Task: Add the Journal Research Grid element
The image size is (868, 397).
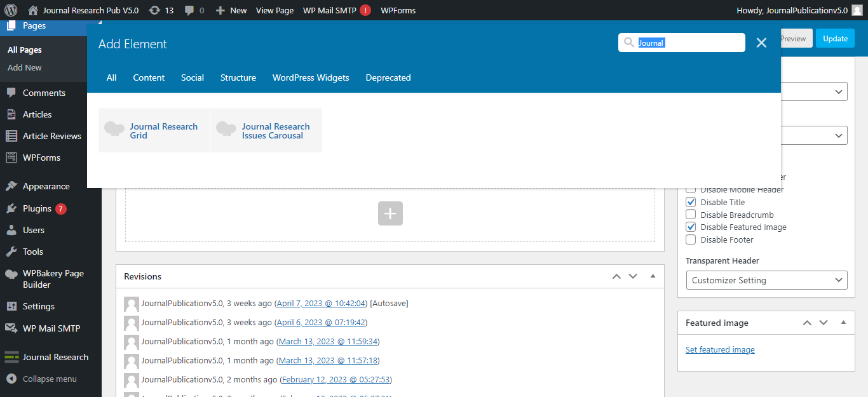Action: click(154, 130)
